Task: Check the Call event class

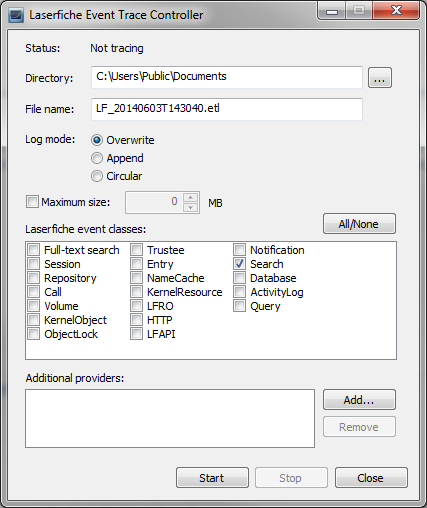Action: tap(34, 291)
